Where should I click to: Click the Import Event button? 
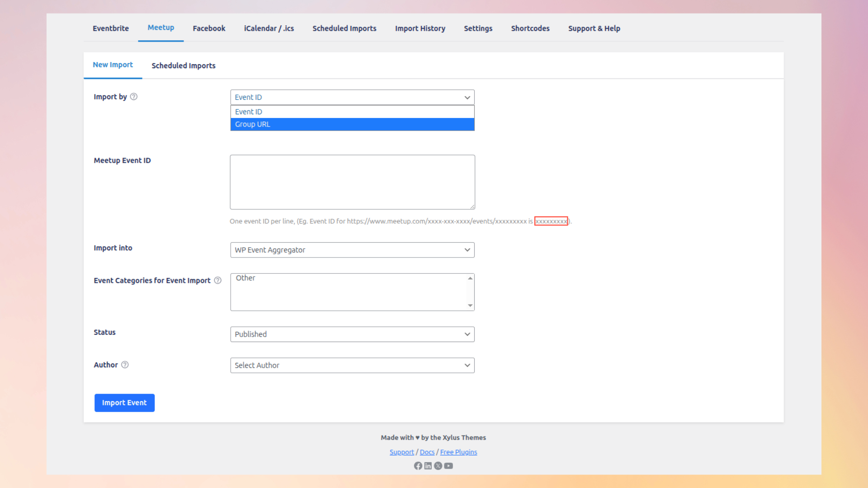click(x=124, y=403)
